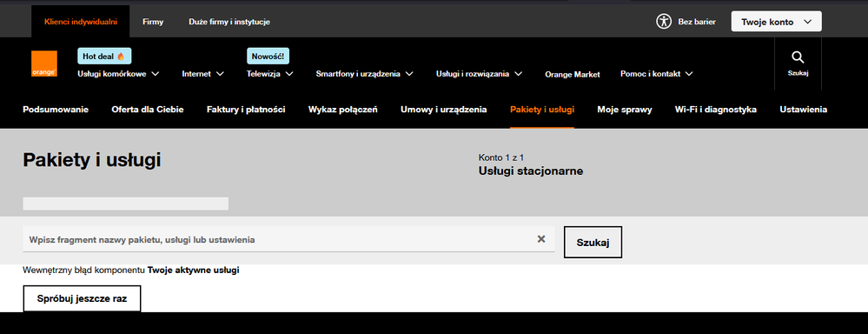Switch to Firmy tab
This screenshot has height=334, width=868.
click(153, 22)
